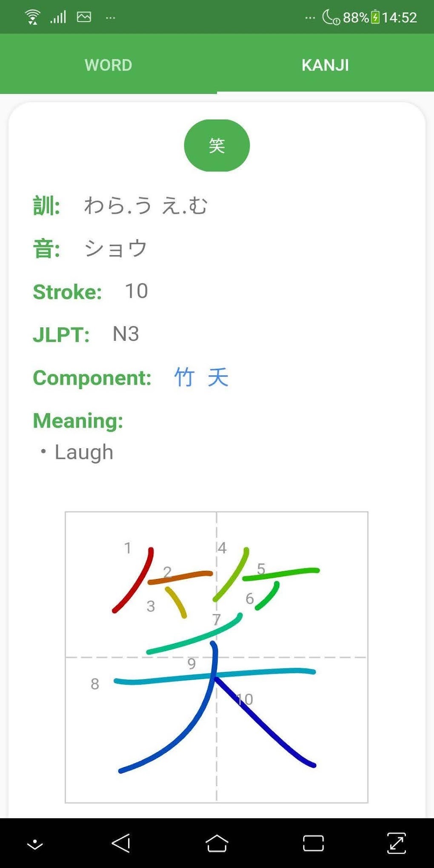This screenshot has width=434, height=868.
Task: Select the KANJI tab
Action: click(325, 65)
